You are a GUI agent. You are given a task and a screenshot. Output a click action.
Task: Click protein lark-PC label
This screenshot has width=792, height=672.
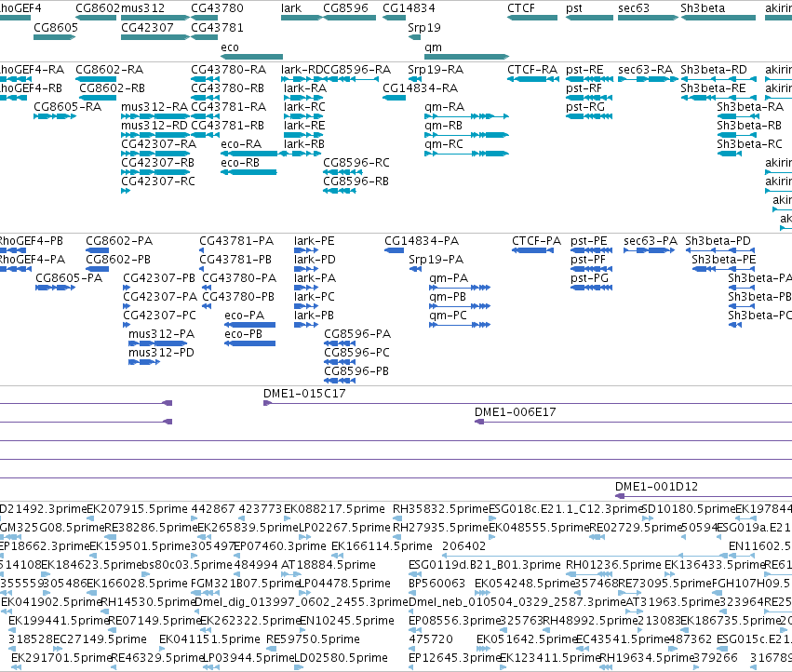pos(315,297)
